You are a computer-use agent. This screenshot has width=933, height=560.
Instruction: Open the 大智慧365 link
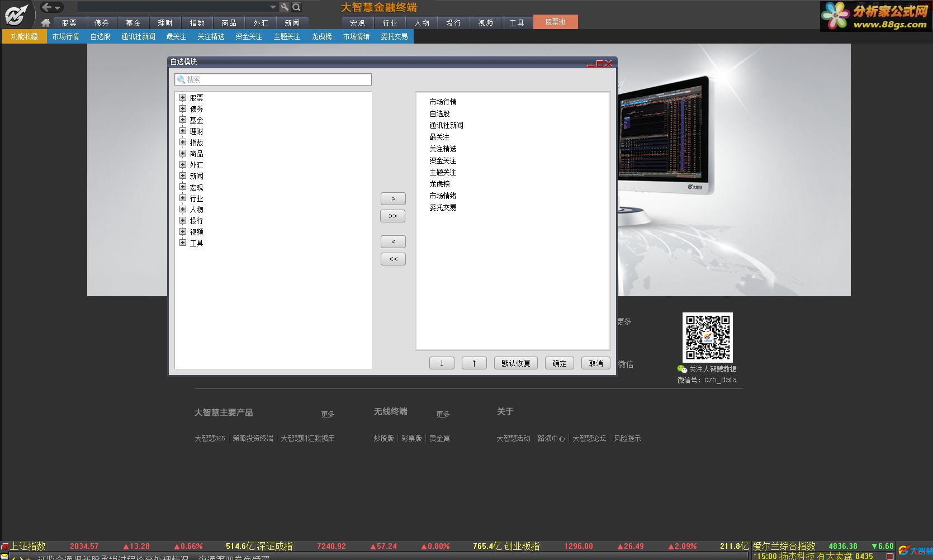pyautogui.click(x=210, y=438)
